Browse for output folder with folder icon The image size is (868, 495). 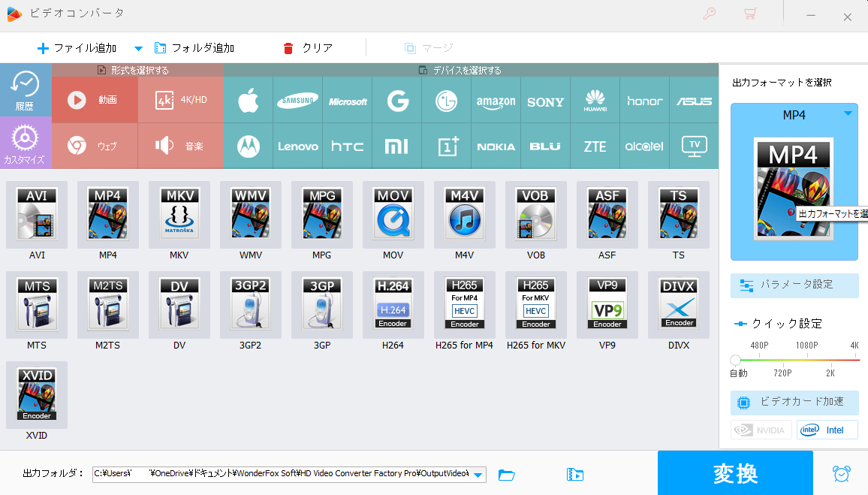(507, 475)
